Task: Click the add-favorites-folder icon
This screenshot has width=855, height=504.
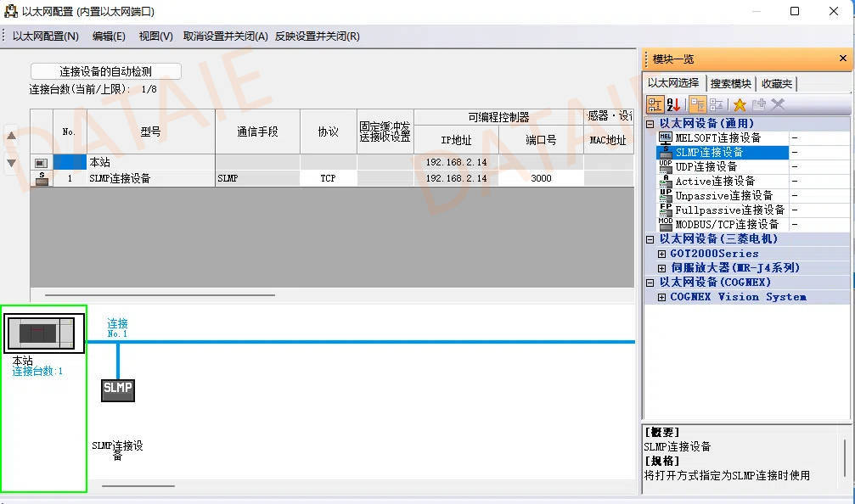Action: tap(758, 104)
